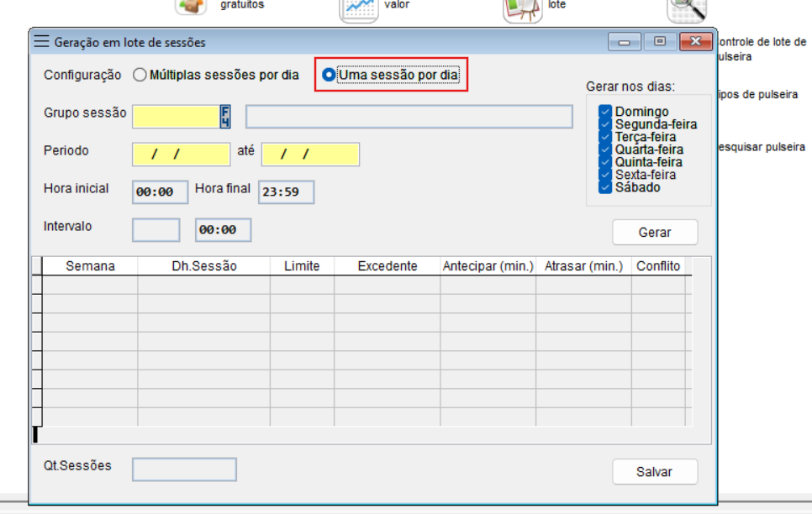The width and height of the screenshot is (812, 514).
Task: Click the Salvar button
Action: [x=654, y=472]
